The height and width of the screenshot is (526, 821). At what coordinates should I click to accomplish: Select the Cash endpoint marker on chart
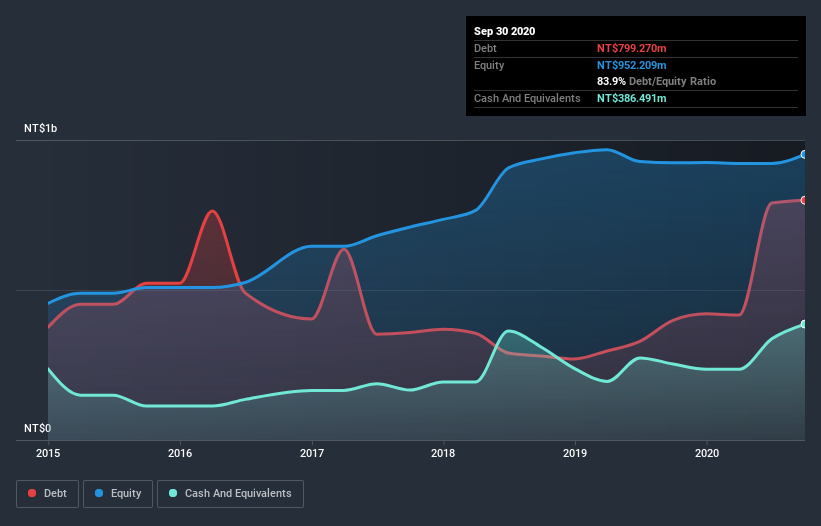coord(804,324)
